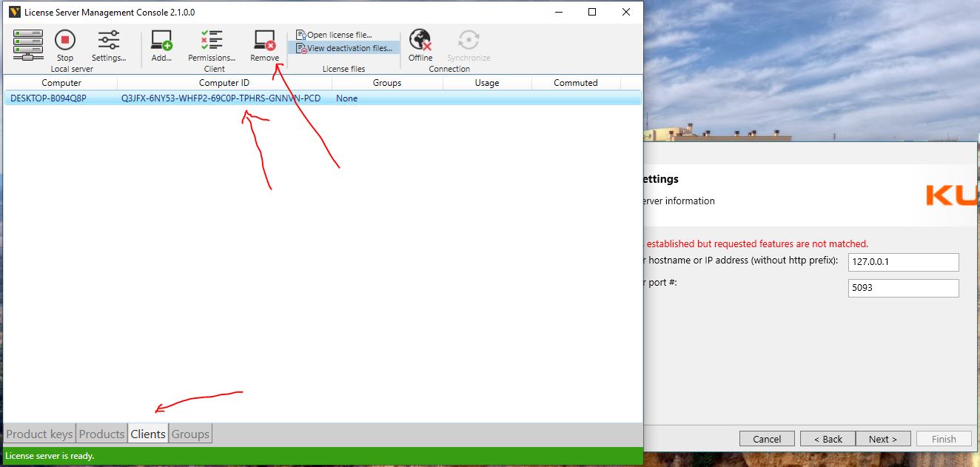Open client Permissions
This screenshot has height=467, width=980.
coord(212,45)
